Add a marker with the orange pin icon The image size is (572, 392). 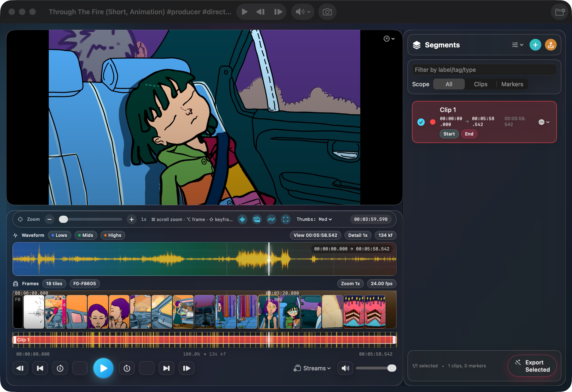(x=551, y=45)
